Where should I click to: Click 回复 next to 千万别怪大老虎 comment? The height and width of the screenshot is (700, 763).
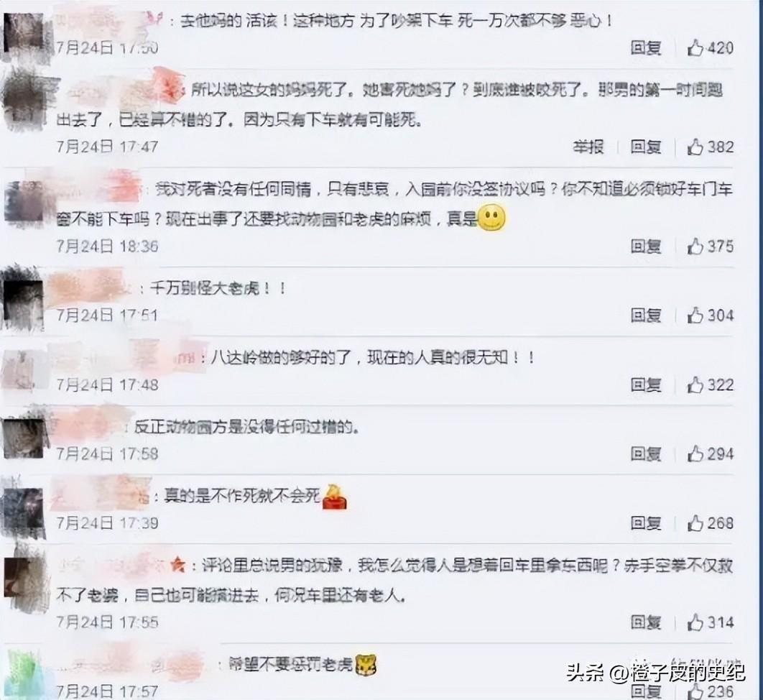646,316
